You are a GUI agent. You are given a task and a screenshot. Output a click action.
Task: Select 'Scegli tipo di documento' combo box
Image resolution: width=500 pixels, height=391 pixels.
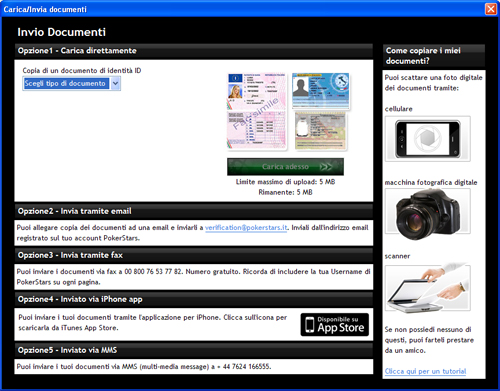point(71,83)
